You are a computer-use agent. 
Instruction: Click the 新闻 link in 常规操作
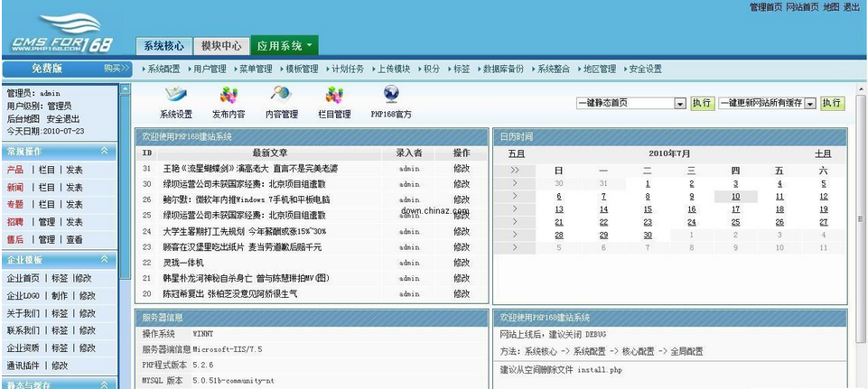click(x=15, y=187)
